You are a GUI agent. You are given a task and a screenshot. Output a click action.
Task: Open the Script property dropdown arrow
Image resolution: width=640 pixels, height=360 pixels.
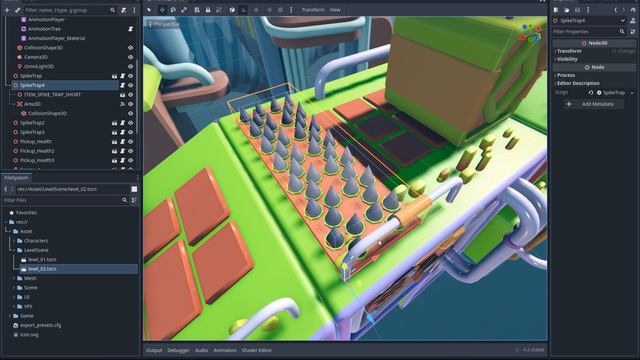632,93
